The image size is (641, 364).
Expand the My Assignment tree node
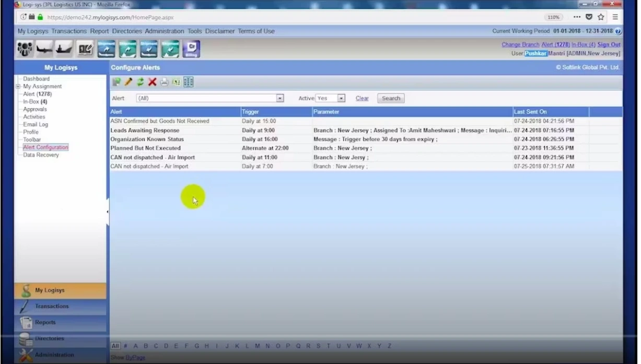click(x=19, y=86)
